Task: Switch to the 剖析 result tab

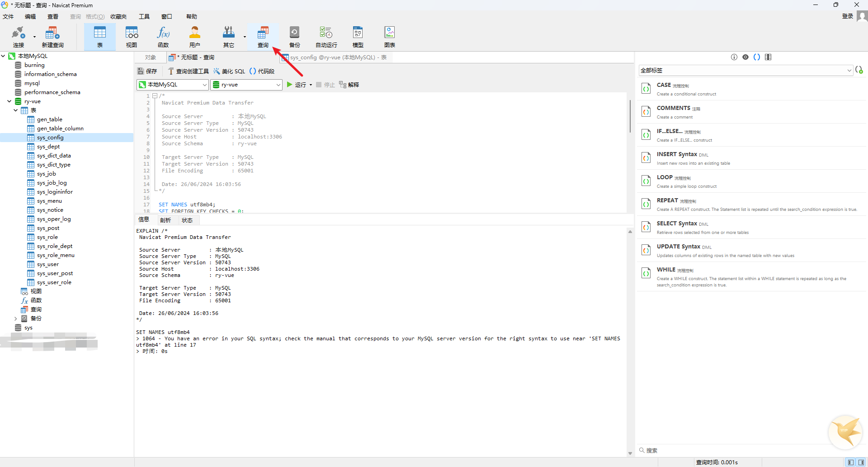Action: (165, 220)
